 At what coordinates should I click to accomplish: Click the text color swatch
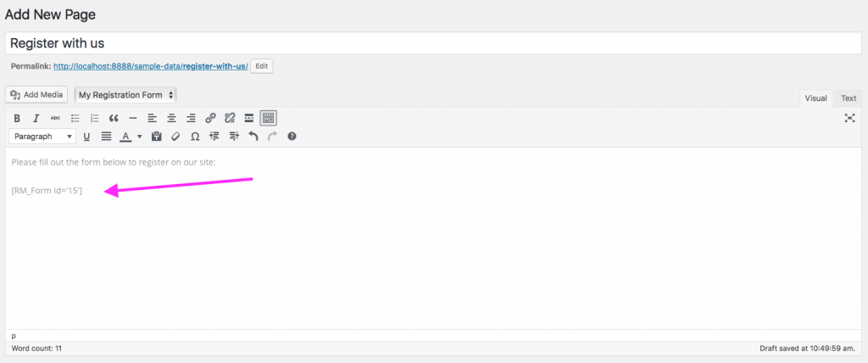pos(125,136)
